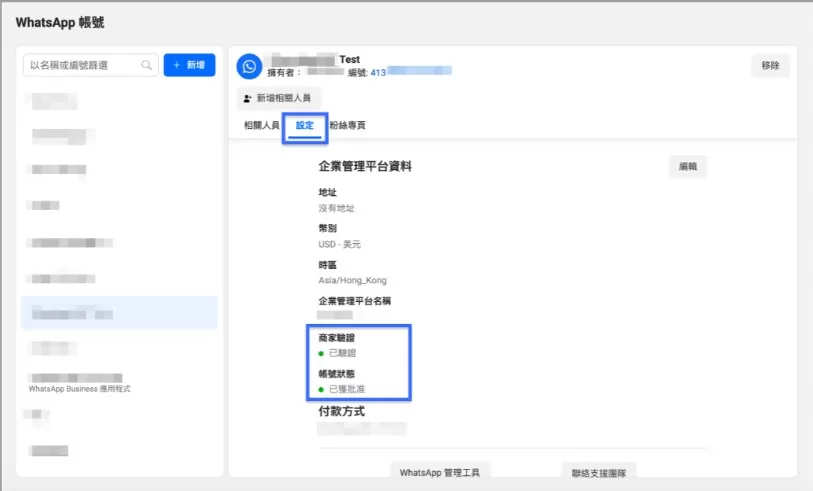Open the account number link starting with 413
Screen dimensions: 813x491
point(410,72)
